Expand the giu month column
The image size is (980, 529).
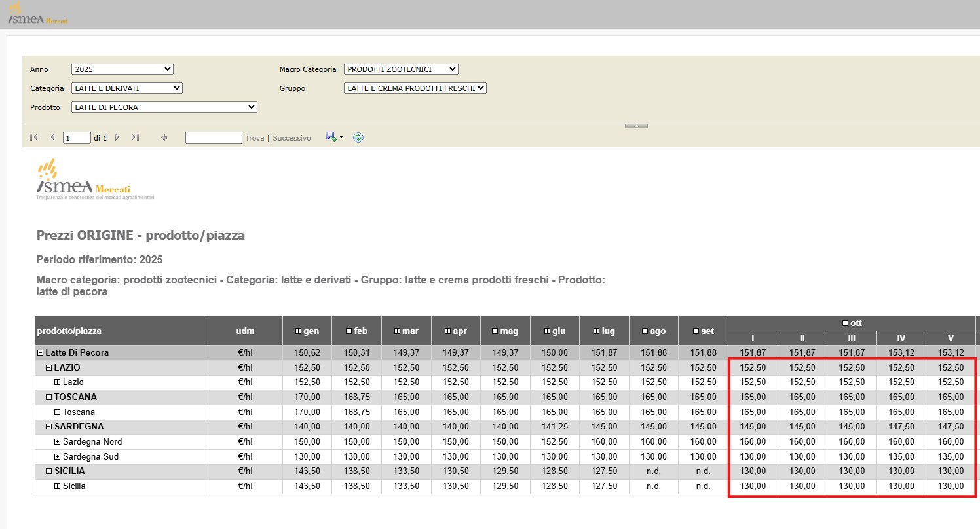(x=548, y=331)
